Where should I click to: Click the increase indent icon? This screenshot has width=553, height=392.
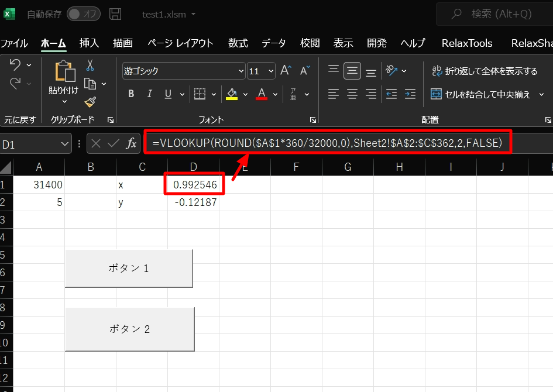(410, 94)
